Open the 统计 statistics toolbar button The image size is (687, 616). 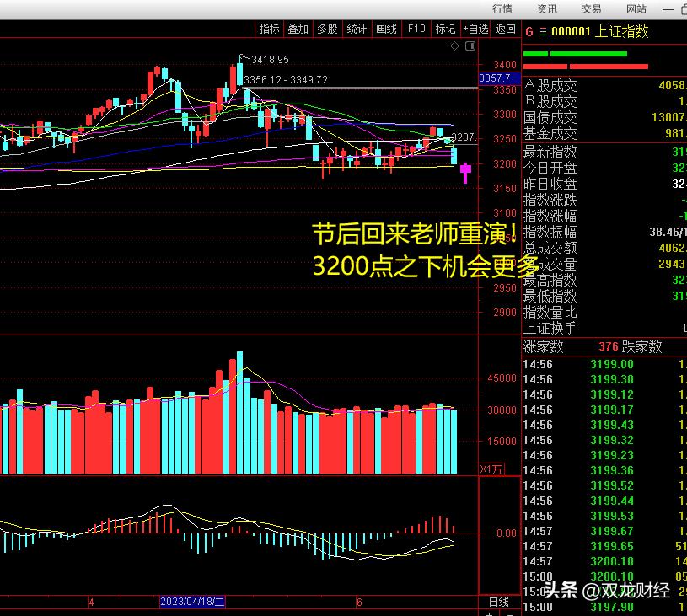point(357,29)
